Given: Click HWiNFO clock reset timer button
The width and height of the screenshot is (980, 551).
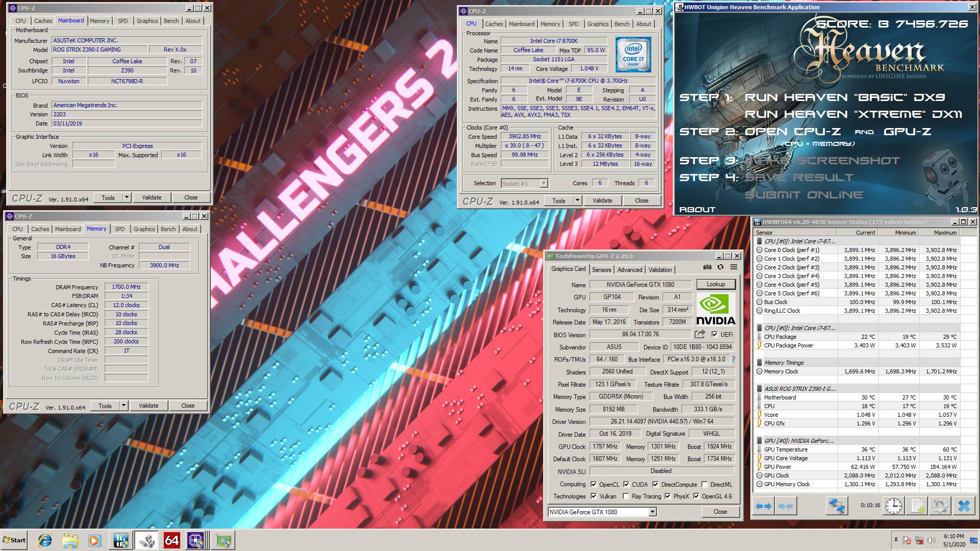Looking at the screenshot, I should 893,506.
